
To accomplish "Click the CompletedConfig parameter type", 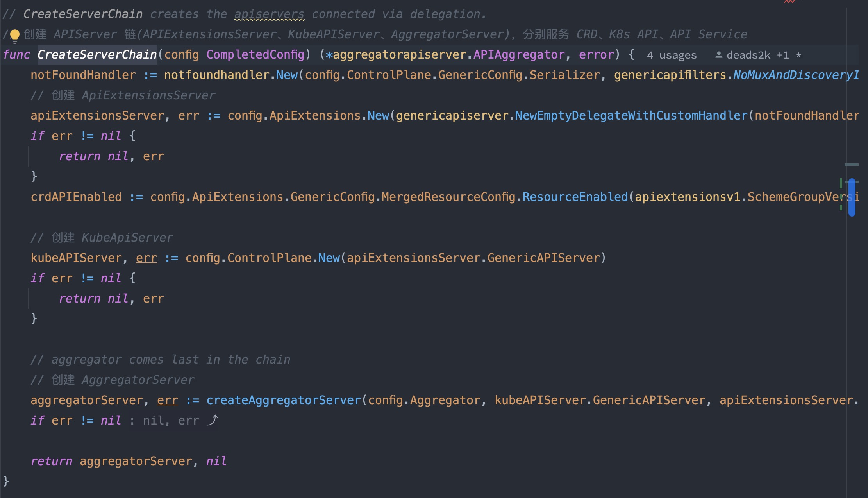I will point(255,55).
